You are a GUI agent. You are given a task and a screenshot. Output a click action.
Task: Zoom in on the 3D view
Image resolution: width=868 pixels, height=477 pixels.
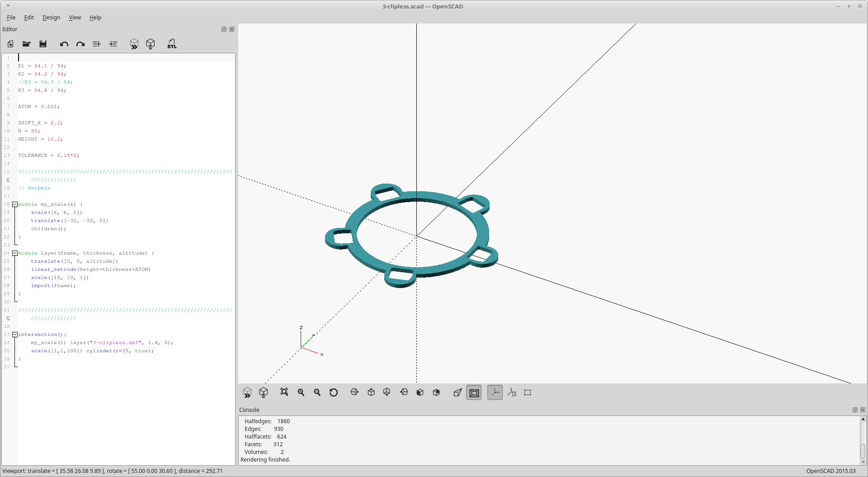pos(301,392)
